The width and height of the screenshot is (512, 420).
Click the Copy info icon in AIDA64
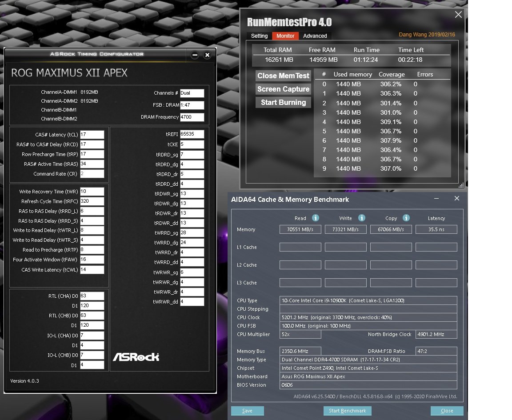coord(406,218)
